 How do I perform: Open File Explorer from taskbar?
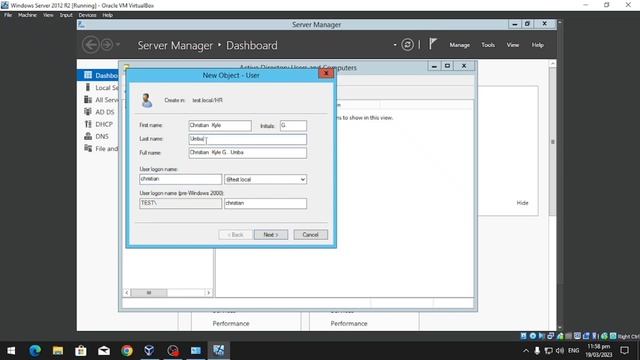[58, 350]
